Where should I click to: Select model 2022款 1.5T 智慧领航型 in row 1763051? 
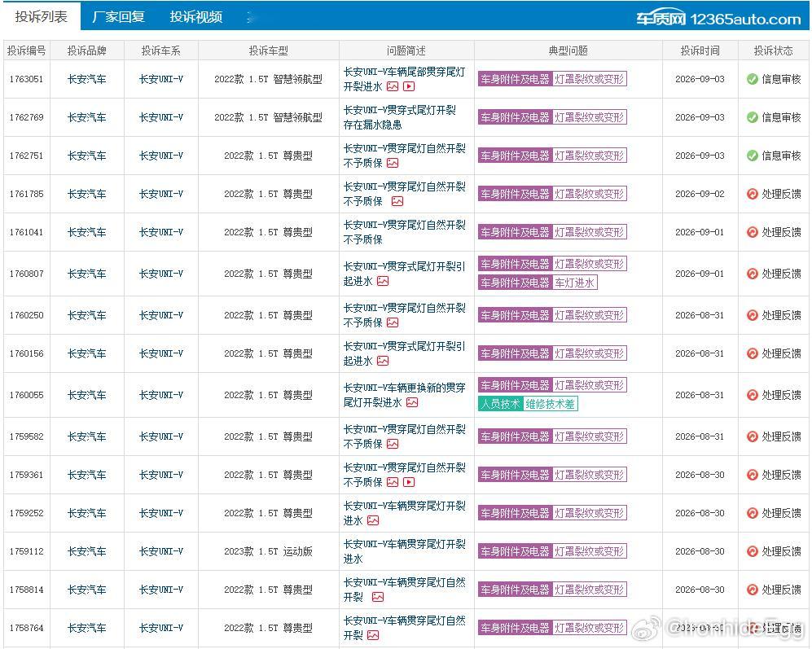pyautogui.click(x=268, y=79)
